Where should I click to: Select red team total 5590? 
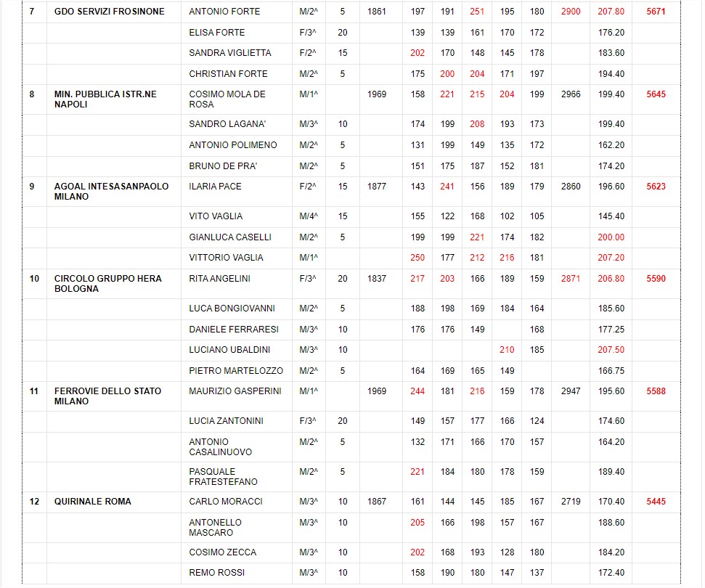tap(656, 279)
